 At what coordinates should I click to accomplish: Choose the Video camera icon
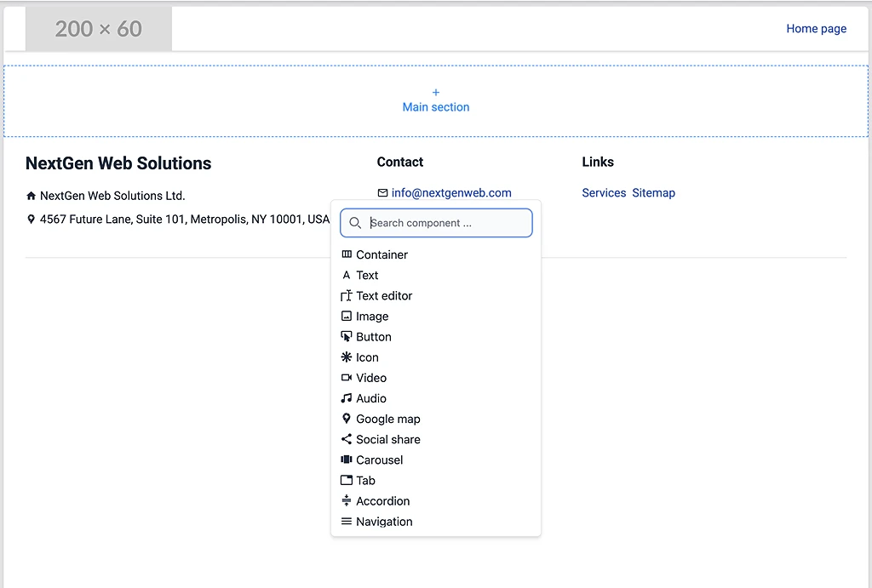(347, 378)
